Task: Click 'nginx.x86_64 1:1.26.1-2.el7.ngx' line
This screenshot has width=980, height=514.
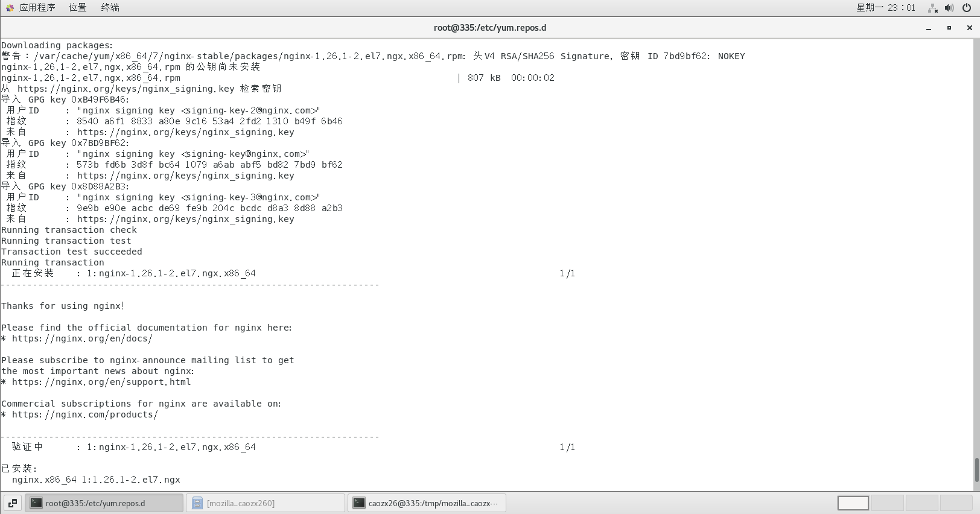Action: 96,480
